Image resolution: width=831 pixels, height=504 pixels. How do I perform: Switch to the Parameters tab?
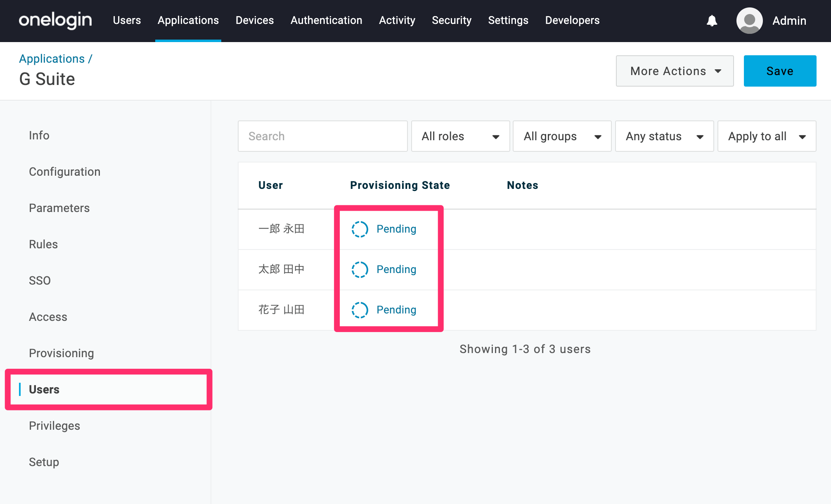click(x=59, y=208)
